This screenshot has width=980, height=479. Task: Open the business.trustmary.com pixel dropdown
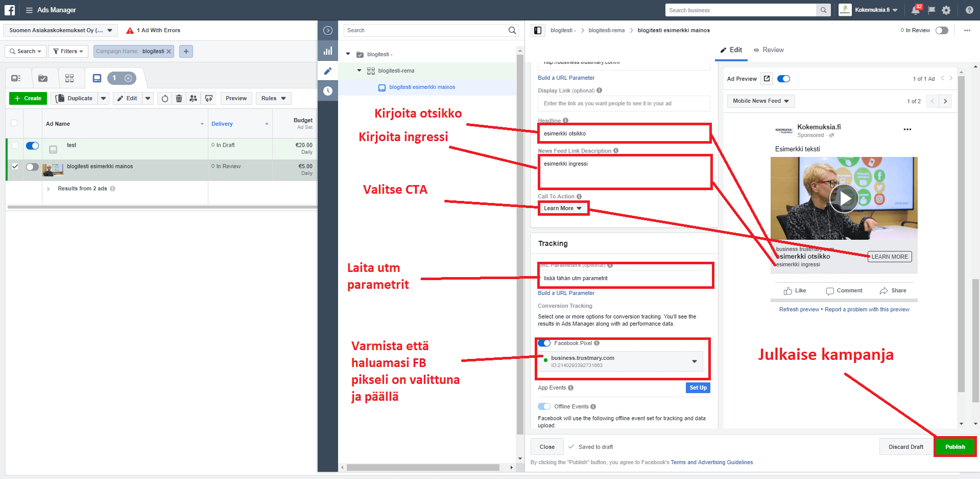coord(620,361)
